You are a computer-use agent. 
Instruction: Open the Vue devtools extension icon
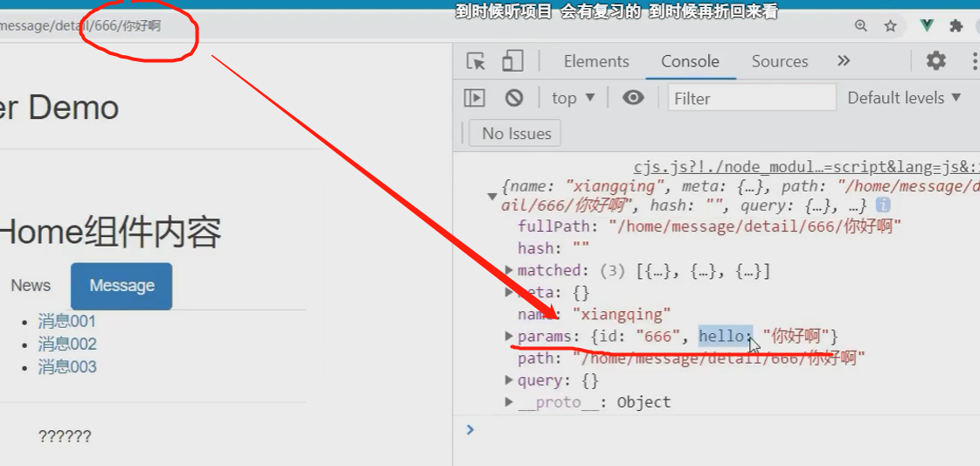click(928, 25)
